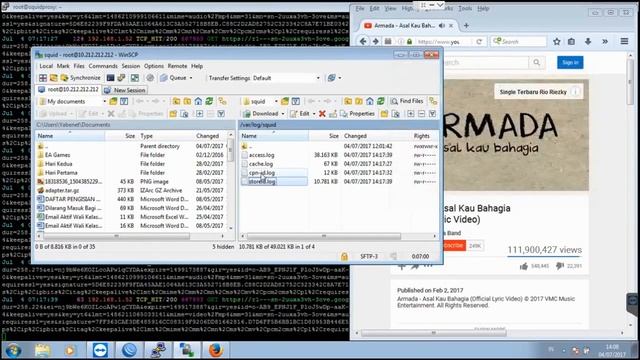Expand the Queue dropdown arrow

191,78
